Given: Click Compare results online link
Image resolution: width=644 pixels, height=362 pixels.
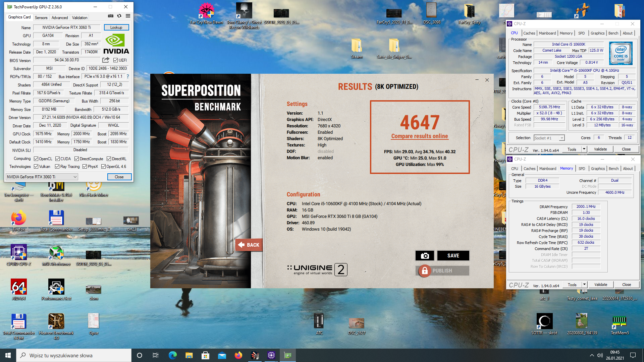Looking at the screenshot, I should click(x=420, y=136).
